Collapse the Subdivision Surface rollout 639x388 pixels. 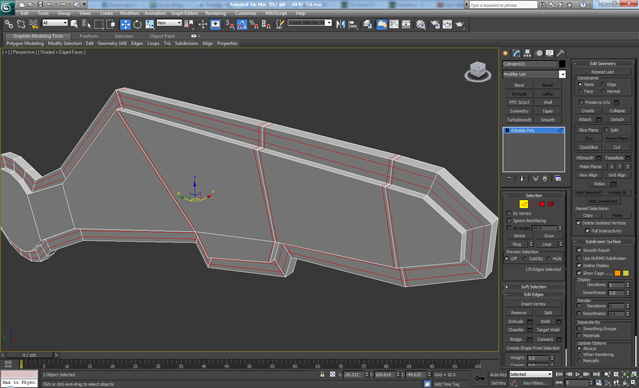pos(604,242)
